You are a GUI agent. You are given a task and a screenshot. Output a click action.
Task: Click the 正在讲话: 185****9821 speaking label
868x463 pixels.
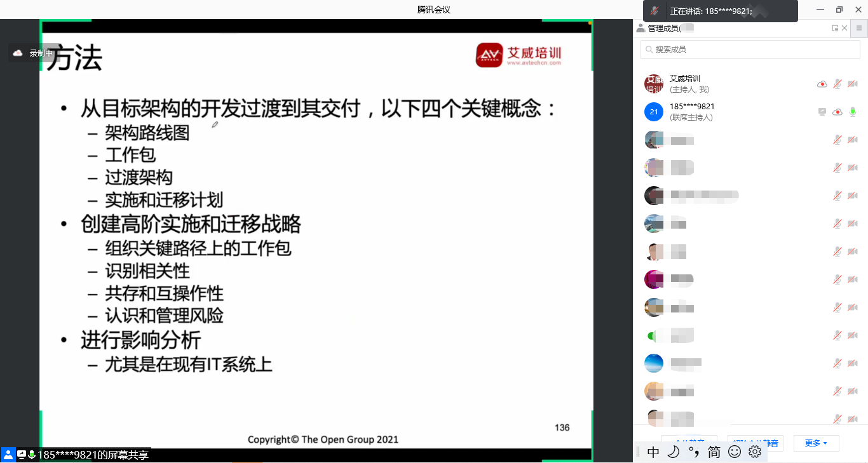[711, 11]
